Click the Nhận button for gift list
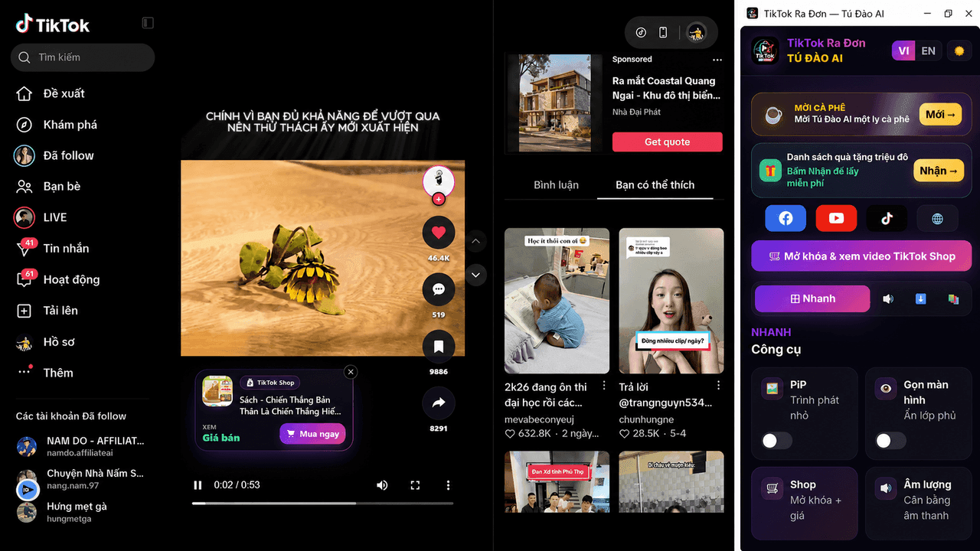 (938, 171)
